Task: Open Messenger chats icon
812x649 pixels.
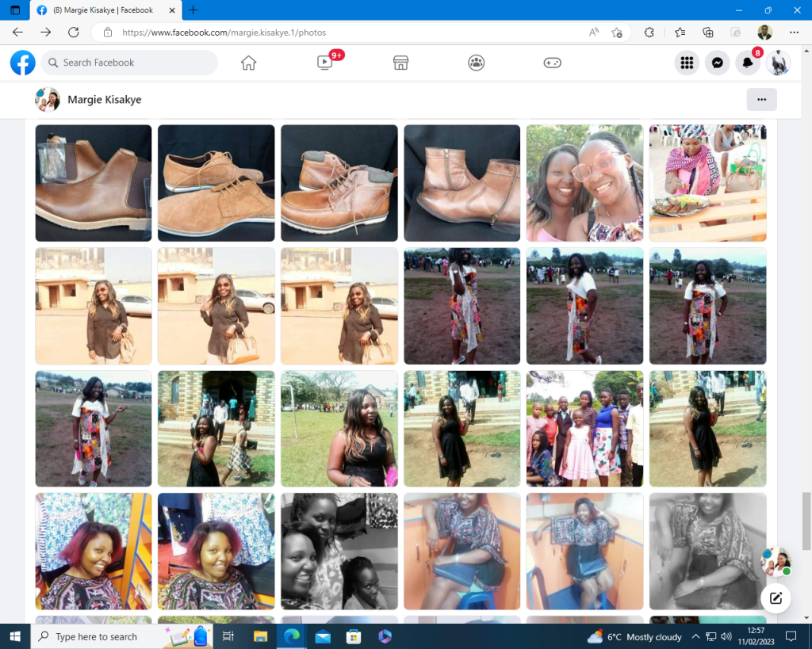Action: click(717, 63)
